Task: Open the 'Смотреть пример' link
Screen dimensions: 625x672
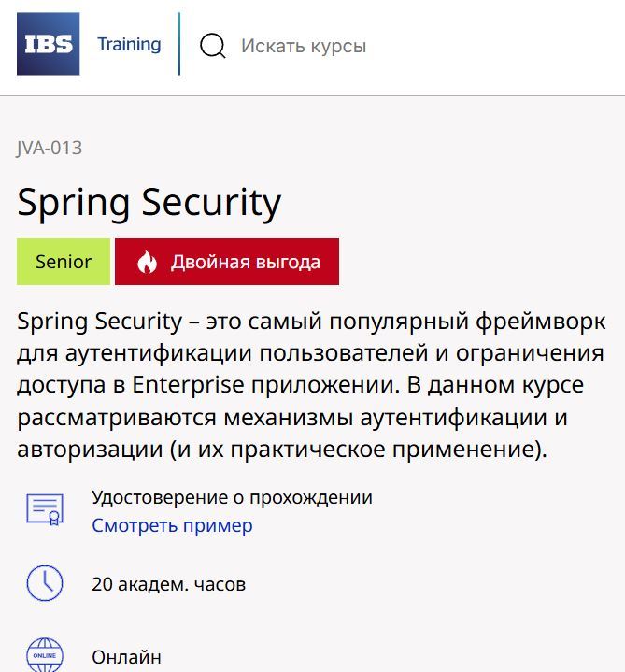Action: (172, 525)
